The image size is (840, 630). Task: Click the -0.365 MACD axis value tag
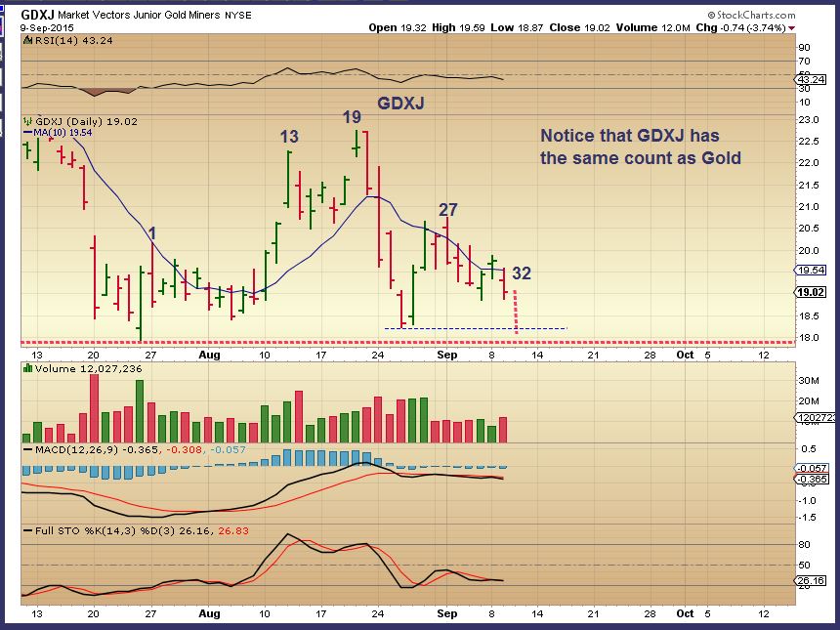pos(812,480)
